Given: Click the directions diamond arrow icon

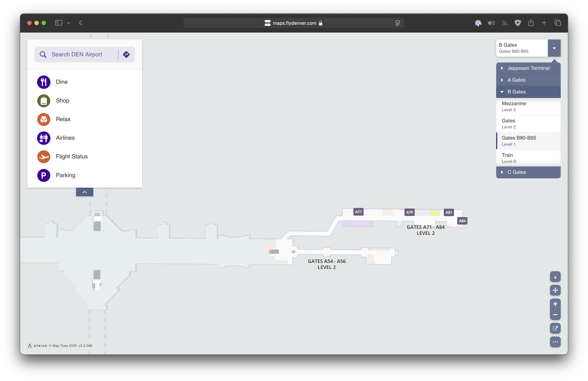Looking at the screenshot, I should [x=126, y=54].
